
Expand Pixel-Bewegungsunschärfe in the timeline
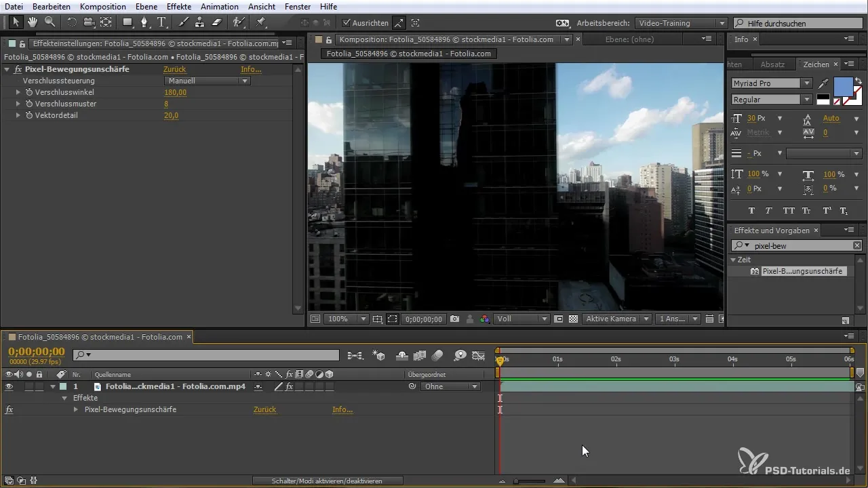[x=76, y=409]
